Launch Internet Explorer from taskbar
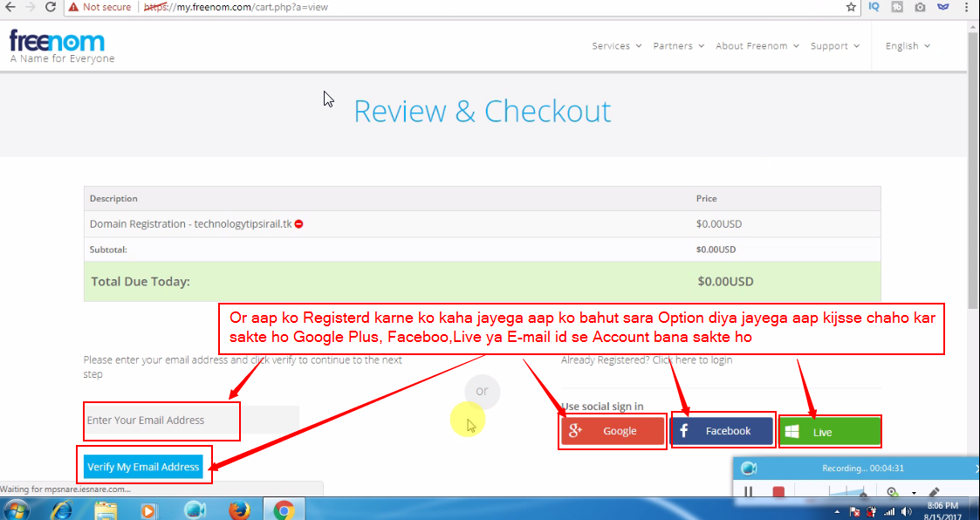This screenshot has height=520, width=980. pos(61,510)
